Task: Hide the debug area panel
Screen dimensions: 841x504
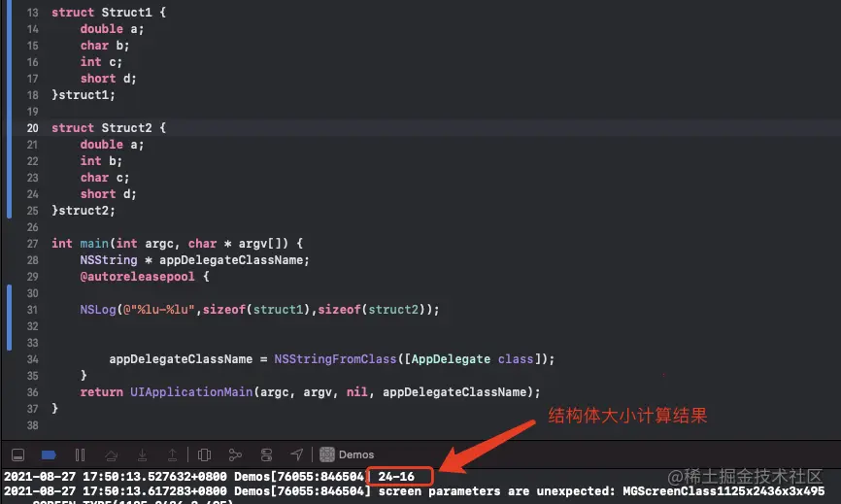Action: (17, 455)
